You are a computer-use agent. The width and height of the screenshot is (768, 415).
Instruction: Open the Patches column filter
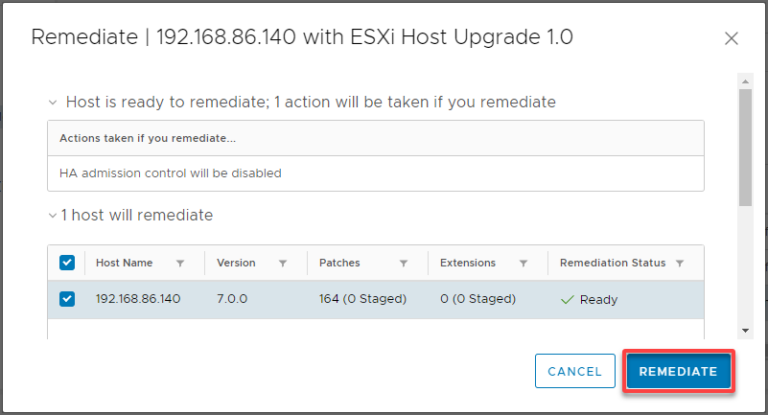click(x=403, y=264)
